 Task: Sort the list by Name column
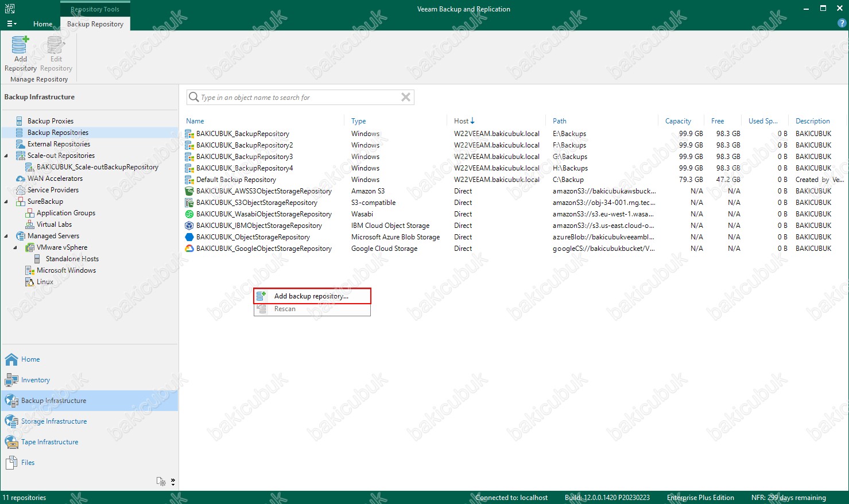click(x=195, y=121)
